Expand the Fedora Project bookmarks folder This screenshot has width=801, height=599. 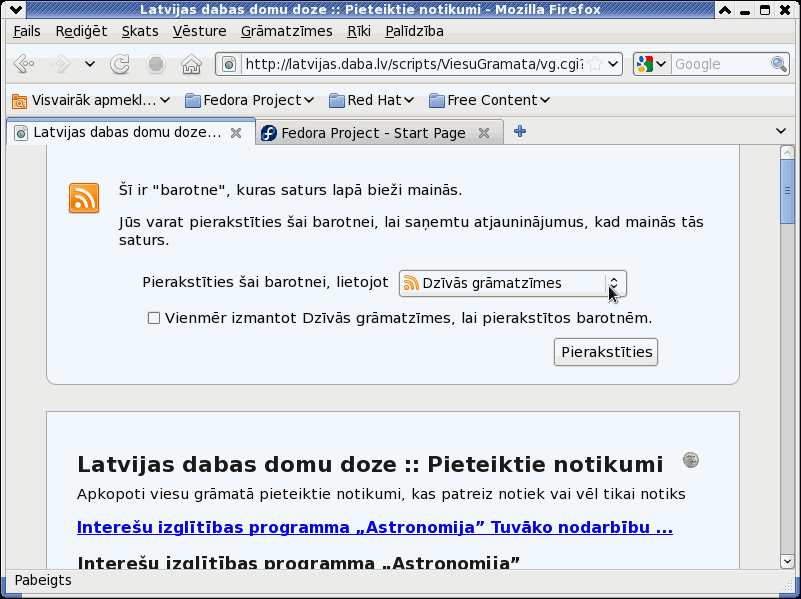pyautogui.click(x=249, y=100)
